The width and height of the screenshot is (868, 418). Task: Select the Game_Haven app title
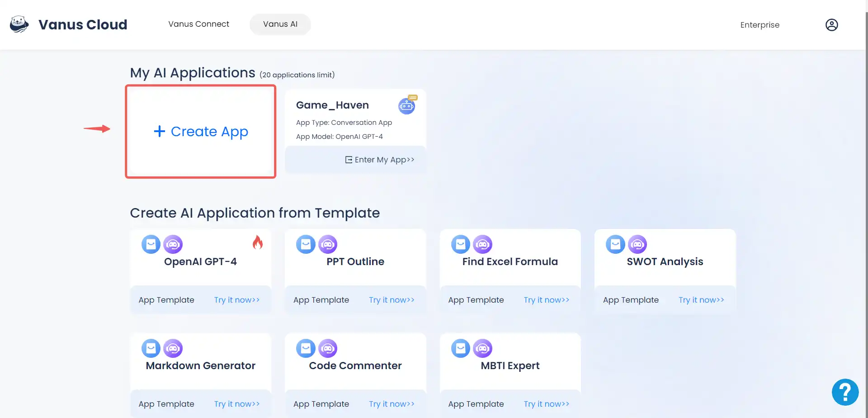[332, 105]
